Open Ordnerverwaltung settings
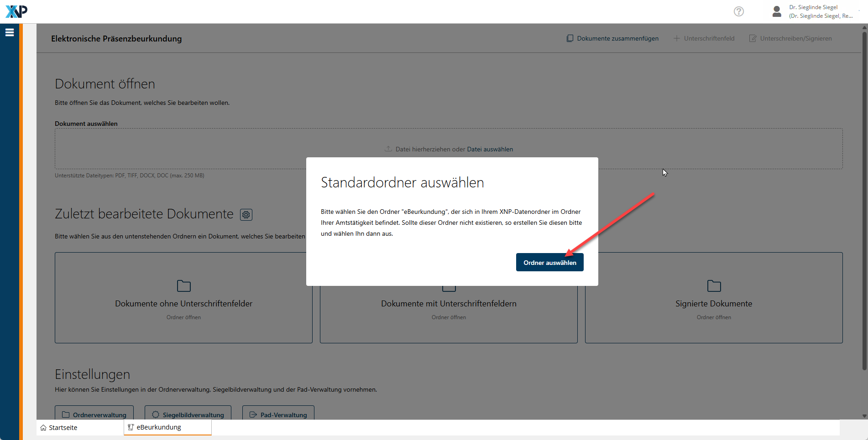Viewport: 868px width, 440px height. pos(94,414)
